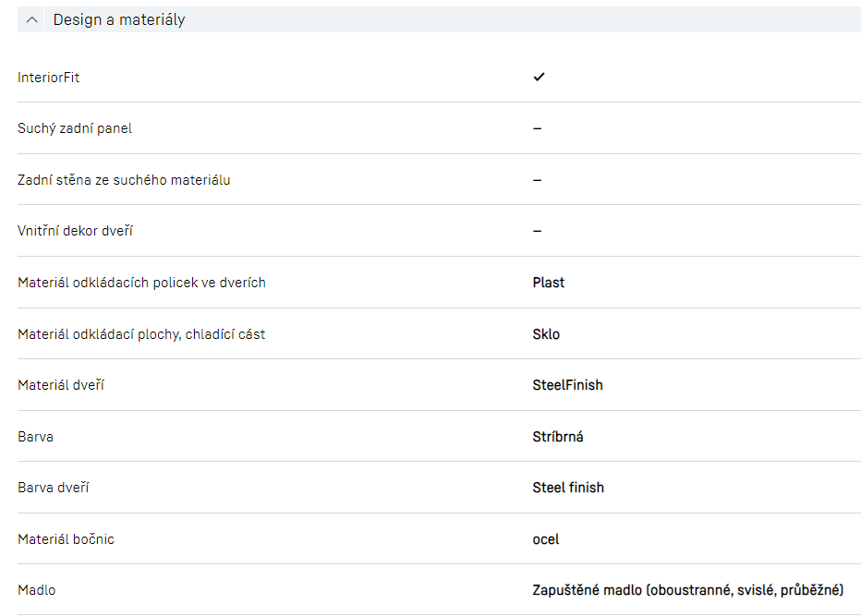Click the InteriorFit checkmark icon
Screen dimensions: 861x616
point(539,78)
